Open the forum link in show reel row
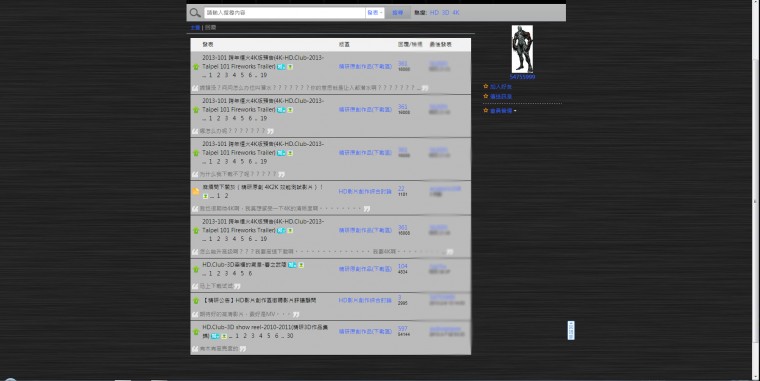760x381 pixels. [365, 332]
